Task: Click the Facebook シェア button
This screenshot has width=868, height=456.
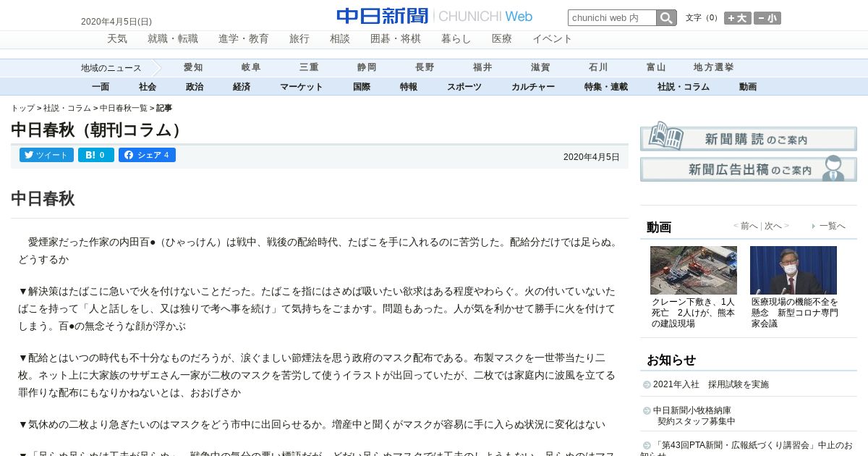Action: pyautogui.click(x=147, y=155)
